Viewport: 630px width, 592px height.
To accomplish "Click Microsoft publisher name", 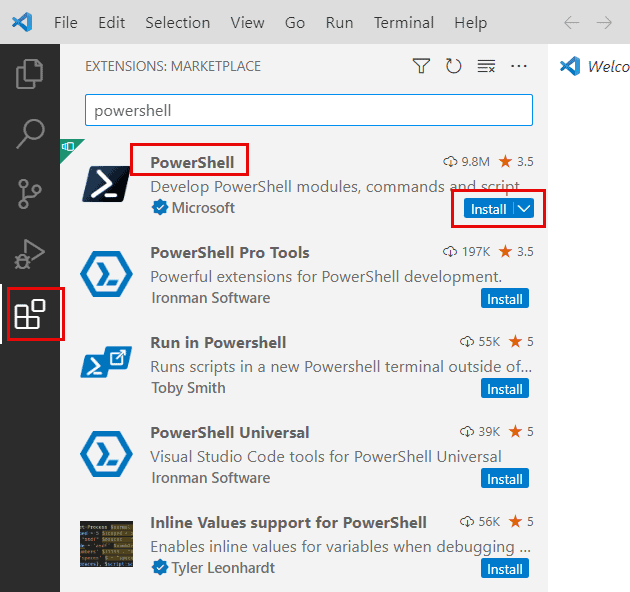I will pyautogui.click(x=203, y=208).
